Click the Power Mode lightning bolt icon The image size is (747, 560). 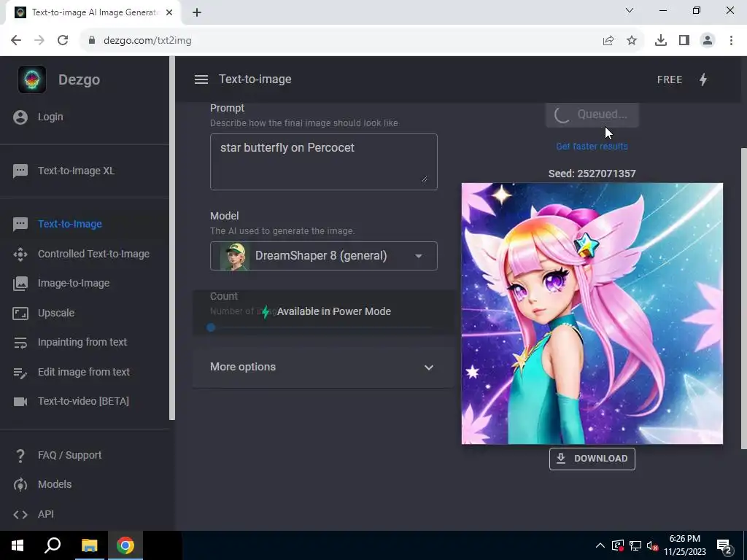tap(703, 79)
